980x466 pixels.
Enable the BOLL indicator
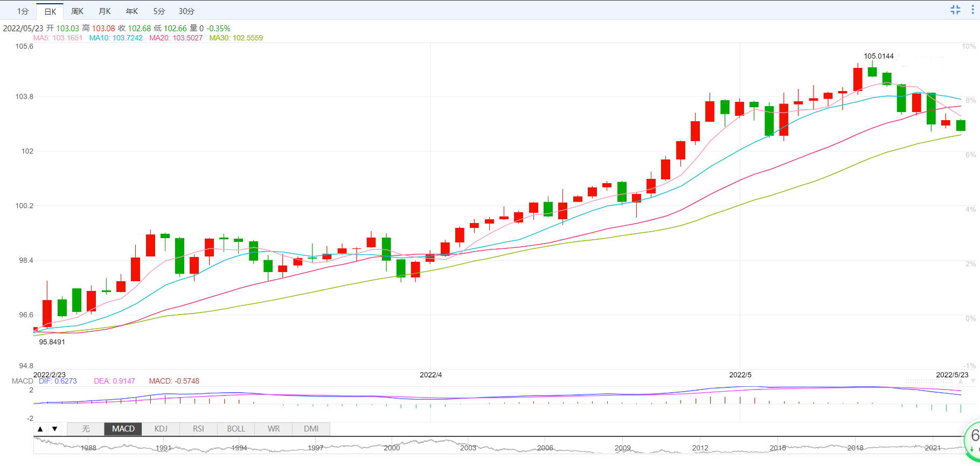(236, 429)
